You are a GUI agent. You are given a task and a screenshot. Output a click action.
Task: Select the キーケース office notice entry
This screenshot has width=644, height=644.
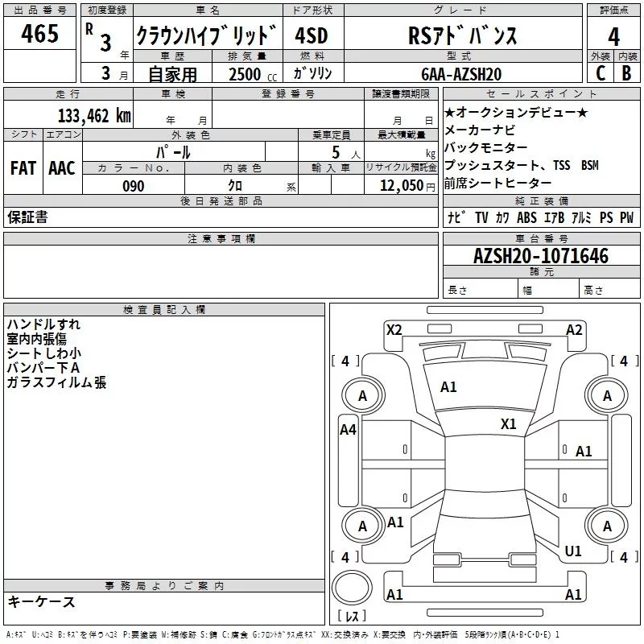pos(41,601)
